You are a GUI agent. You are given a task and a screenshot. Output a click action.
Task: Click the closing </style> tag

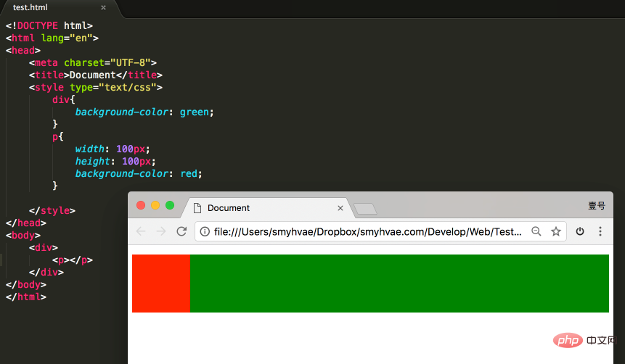coord(52,210)
